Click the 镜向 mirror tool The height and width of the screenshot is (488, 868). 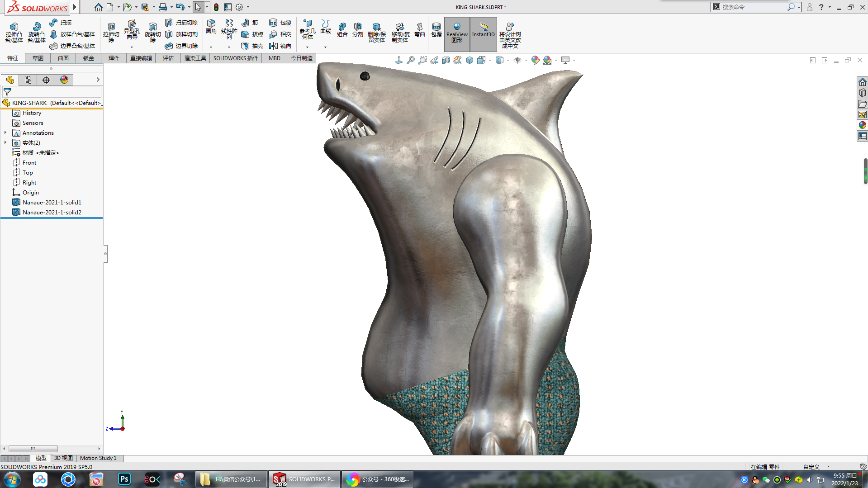pos(280,46)
